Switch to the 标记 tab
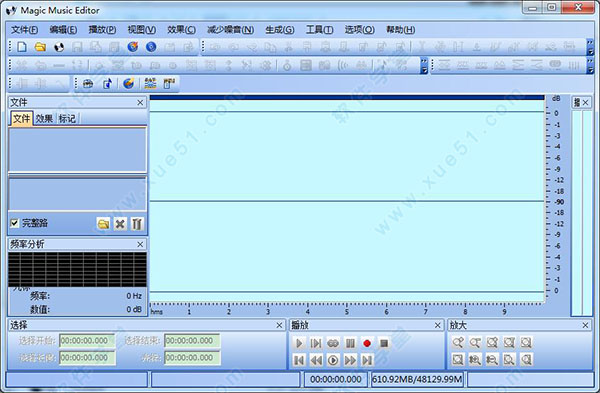The width and height of the screenshot is (600, 393). (67, 119)
